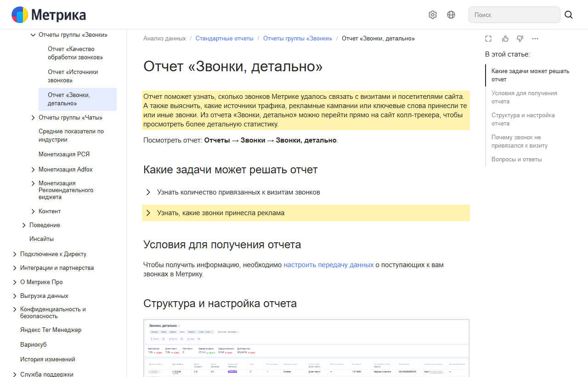Follow the «настроить передачу данных» link
The height and width of the screenshot is (377, 588).
pyautogui.click(x=328, y=265)
